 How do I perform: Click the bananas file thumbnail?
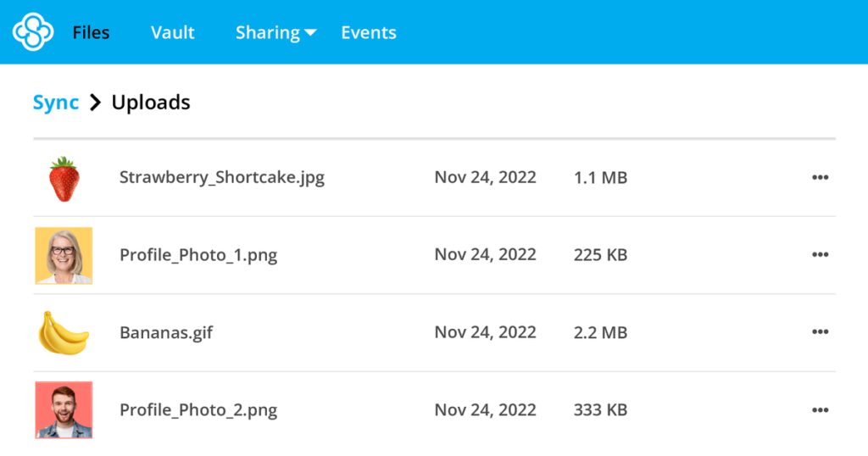(64, 332)
